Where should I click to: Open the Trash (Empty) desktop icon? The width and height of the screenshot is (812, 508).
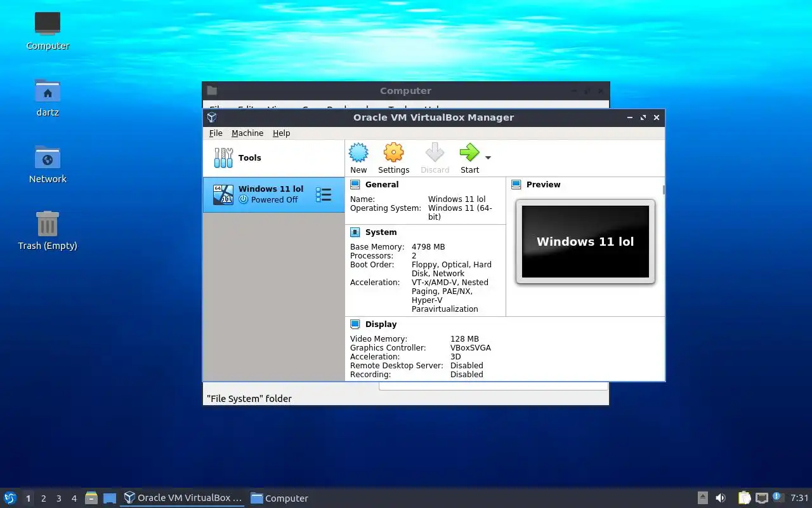(x=48, y=231)
